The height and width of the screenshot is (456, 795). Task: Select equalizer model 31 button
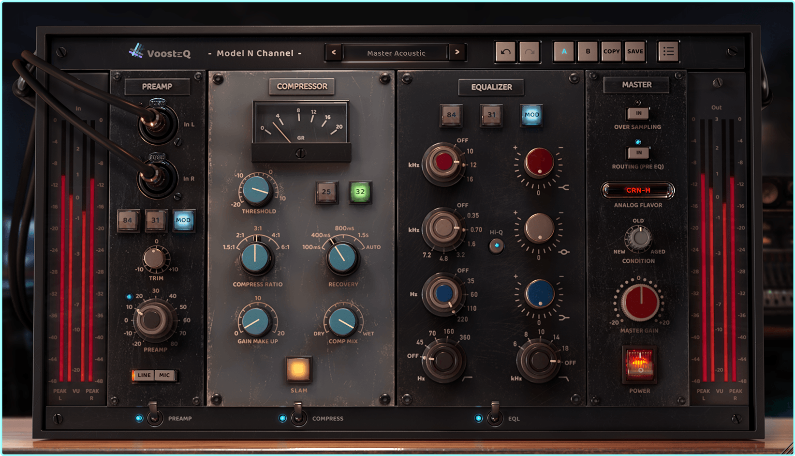(x=491, y=115)
